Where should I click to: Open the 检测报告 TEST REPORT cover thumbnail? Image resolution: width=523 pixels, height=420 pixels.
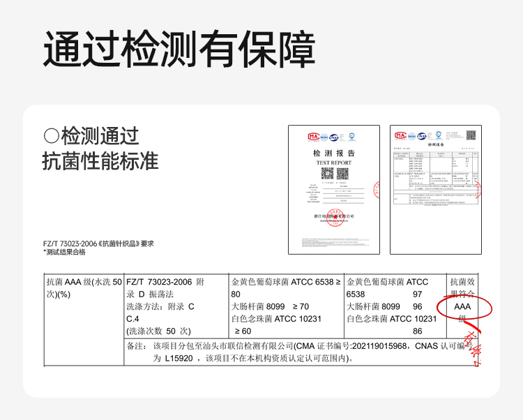tap(334, 190)
